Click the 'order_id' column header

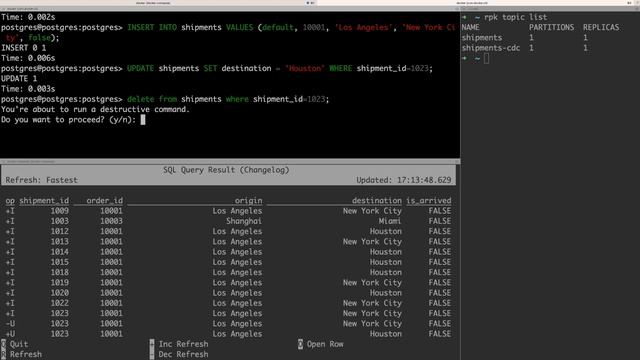pos(104,200)
